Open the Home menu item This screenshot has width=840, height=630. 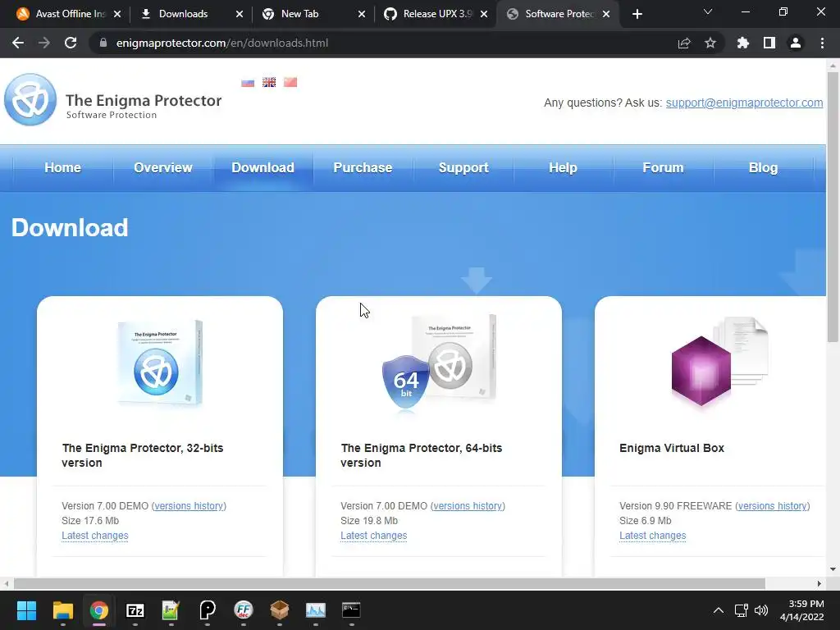pos(62,167)
